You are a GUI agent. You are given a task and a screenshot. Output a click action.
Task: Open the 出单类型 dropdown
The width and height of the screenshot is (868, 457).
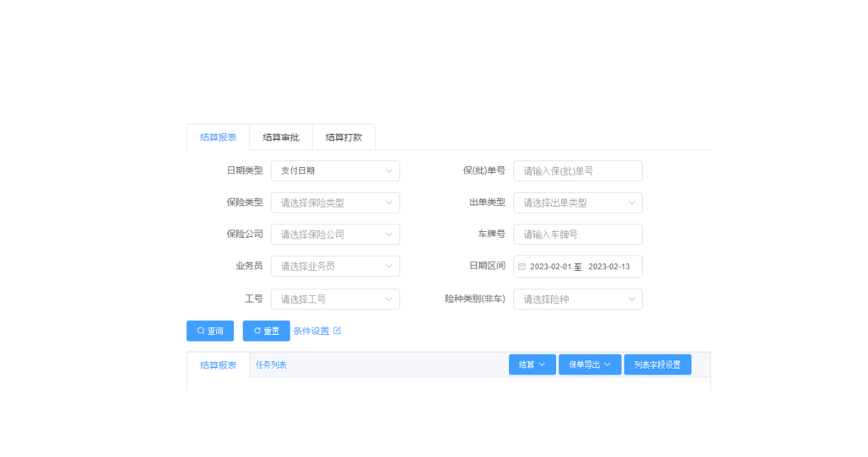578,202
